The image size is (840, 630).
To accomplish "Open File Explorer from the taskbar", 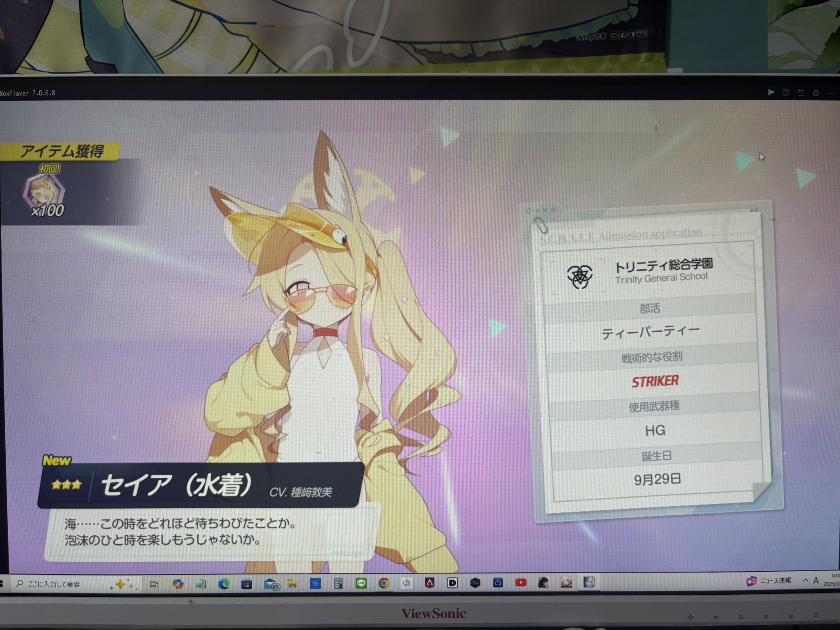I will click(292, 584).
